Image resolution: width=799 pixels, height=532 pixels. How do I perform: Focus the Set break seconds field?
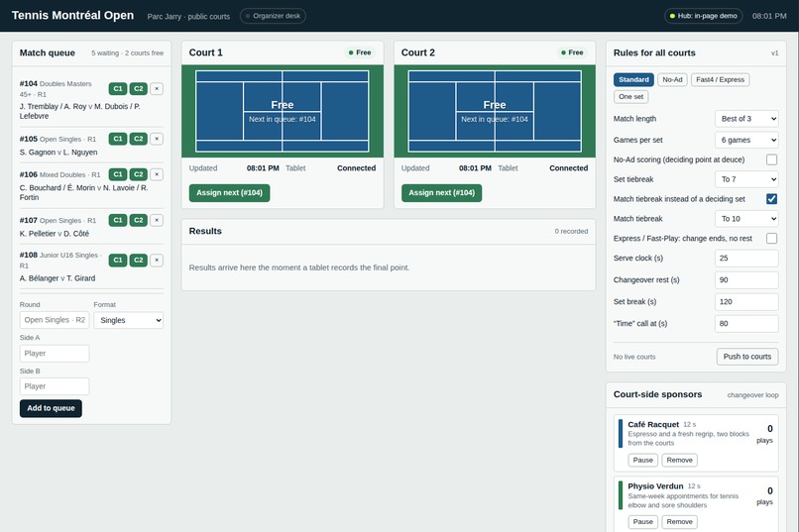(746, 301)
